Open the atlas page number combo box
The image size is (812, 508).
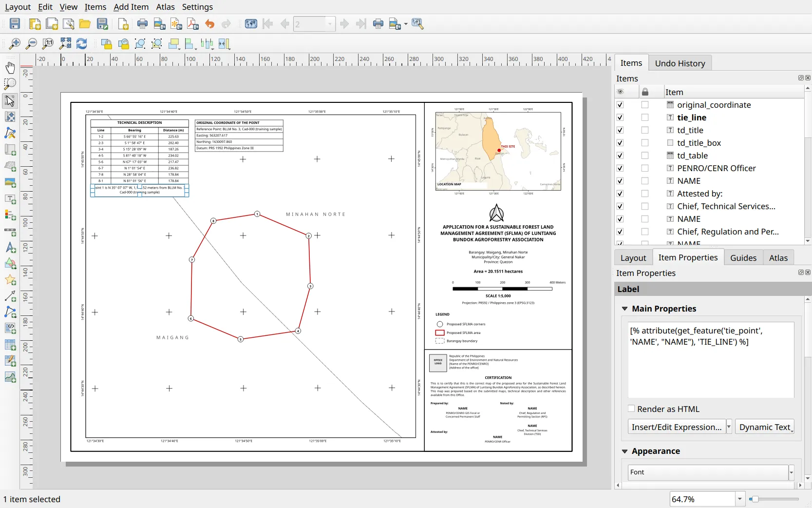pyautogui.click(x=315, y=24)
